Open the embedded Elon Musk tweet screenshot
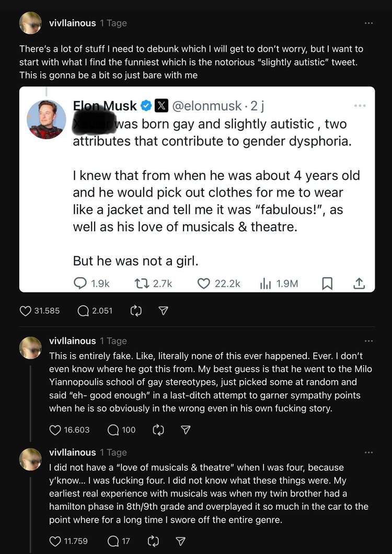This screenshot has height=554, width=392. (x=197, y=189)
